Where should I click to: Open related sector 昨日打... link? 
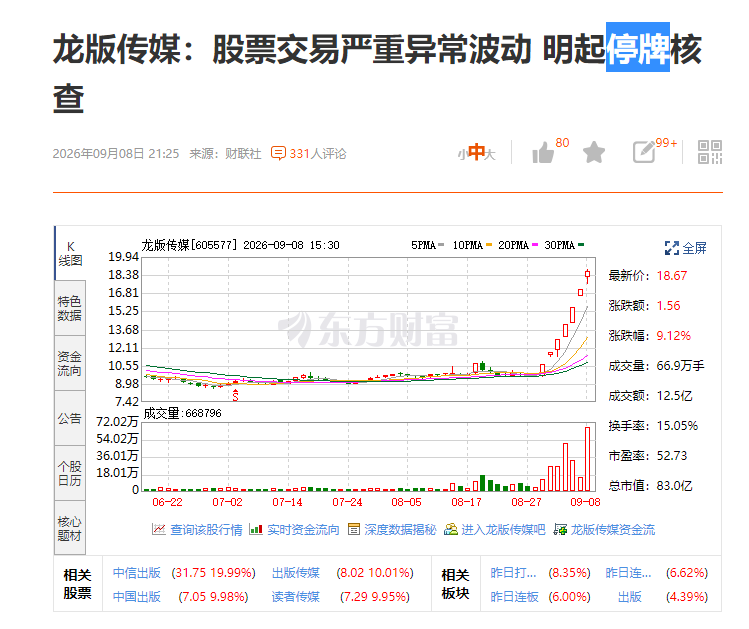pyautogui.click(x=514, y=573)
